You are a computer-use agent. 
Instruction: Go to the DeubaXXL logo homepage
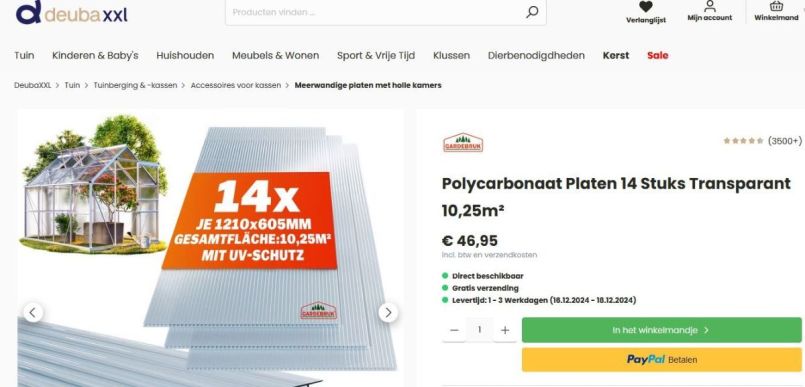(x=71, y=12)
